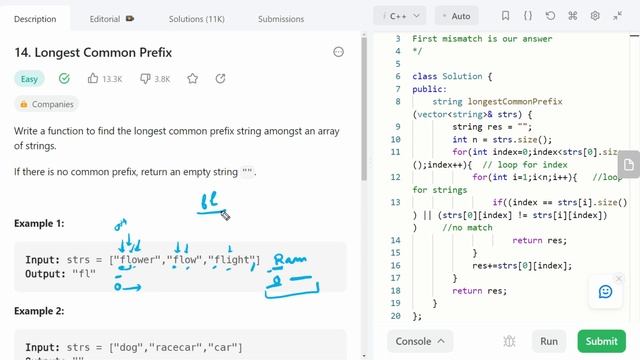Open keyboard shortcuts command icon
The image size is (640, 360).
click(x=573, y=16)
